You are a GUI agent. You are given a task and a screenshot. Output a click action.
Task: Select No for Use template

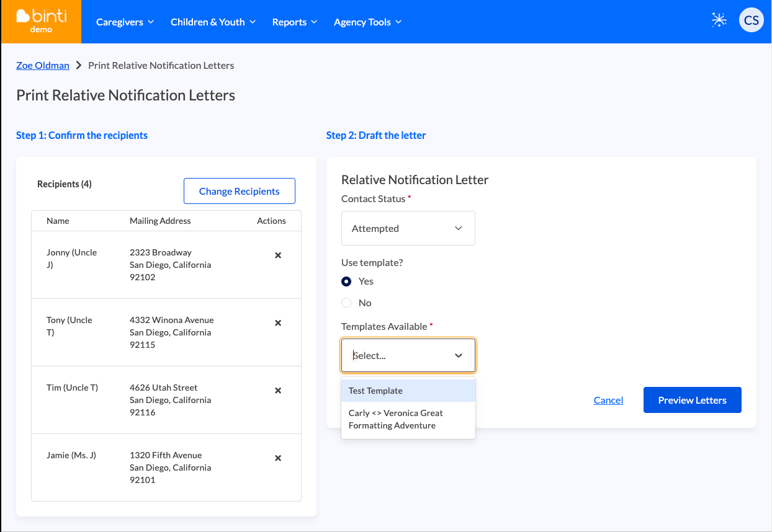point(347,303)
